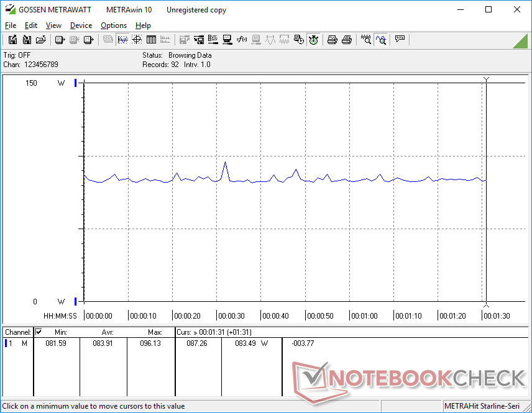This screenshot has width=532, height=413.
Task: Click the grayed digital display icon
Action: 108,40
